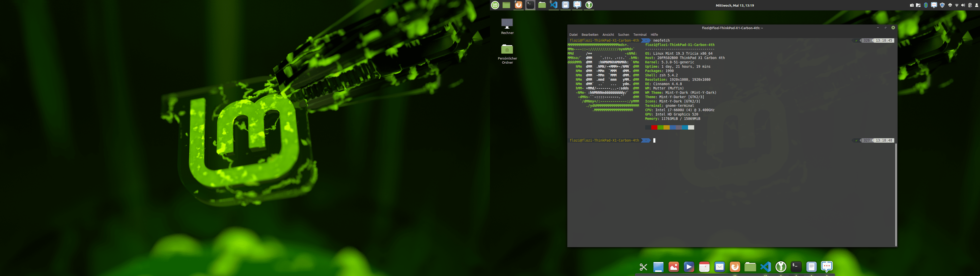Open the panel clock calendar
Viewport: 980px width, 276px height.
pos(735,5)
